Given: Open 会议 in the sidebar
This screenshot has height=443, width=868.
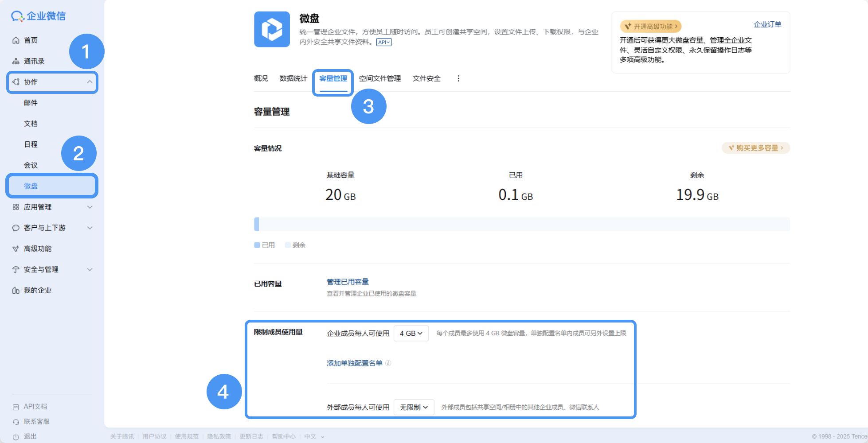Looking at the screenshot, I should click(x=31, y=165).
